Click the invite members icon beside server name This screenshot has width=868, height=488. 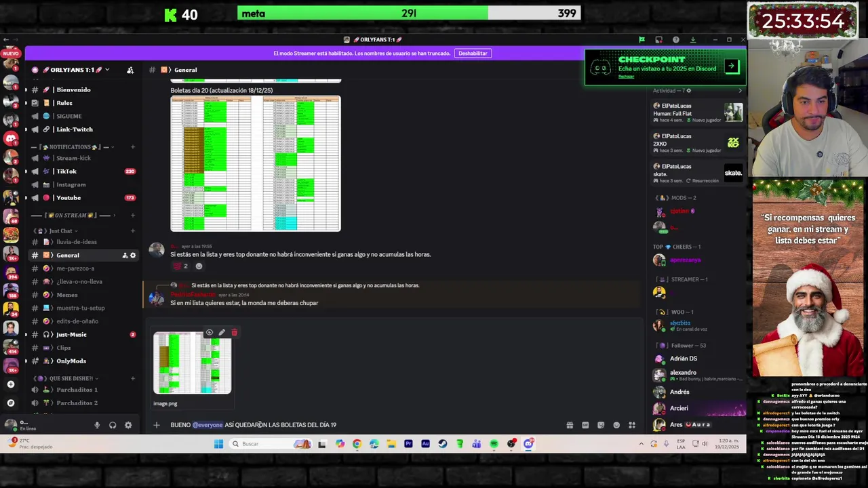[x=130, y=70]
